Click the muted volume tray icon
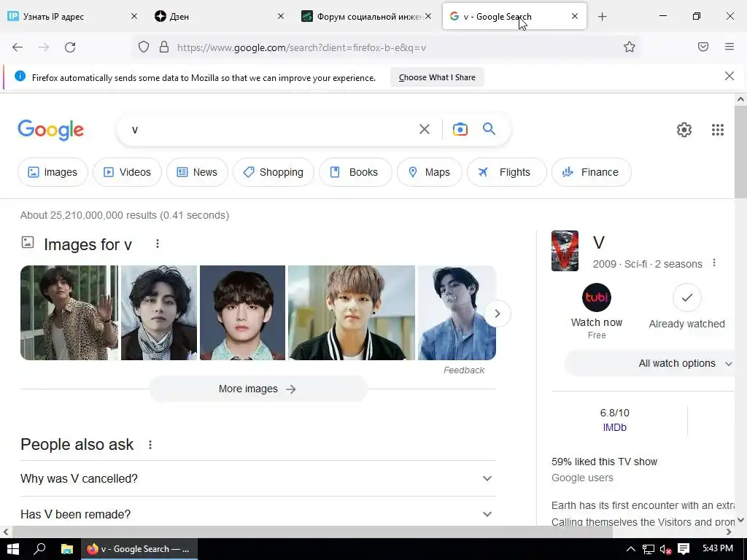The image size is (747, 560). 665,549
